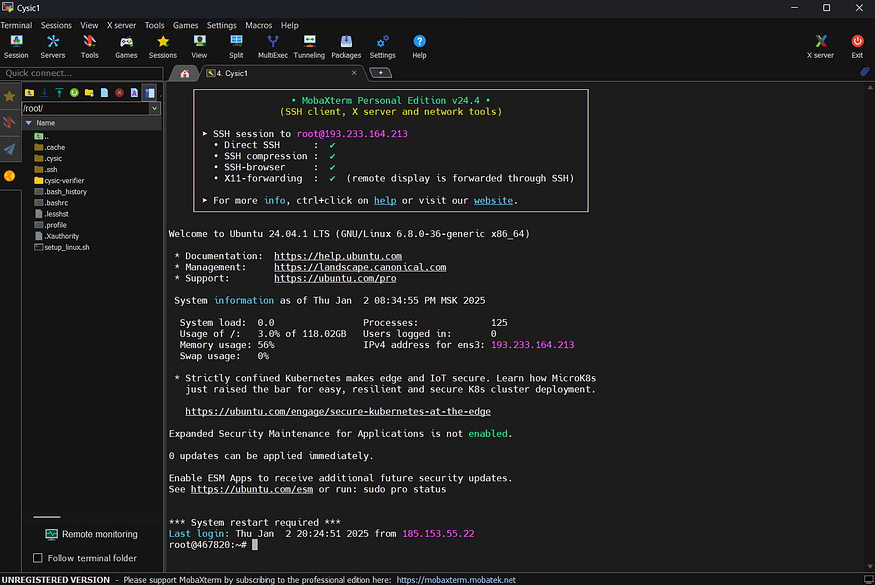The width and height of the screenshot is (875, 585).
Task: Go to parent folder in SFTP toolbar
Action: [x=29, y=93]
